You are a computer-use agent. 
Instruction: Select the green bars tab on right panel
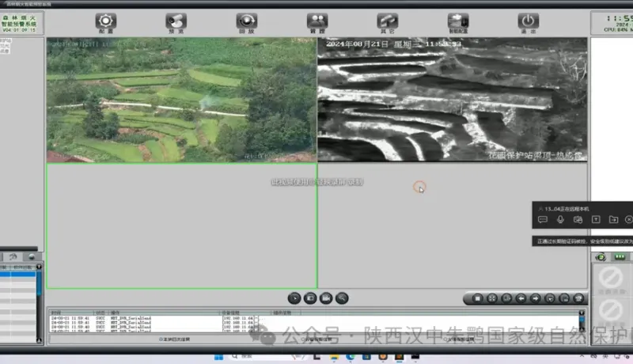(x=620, y=257)
